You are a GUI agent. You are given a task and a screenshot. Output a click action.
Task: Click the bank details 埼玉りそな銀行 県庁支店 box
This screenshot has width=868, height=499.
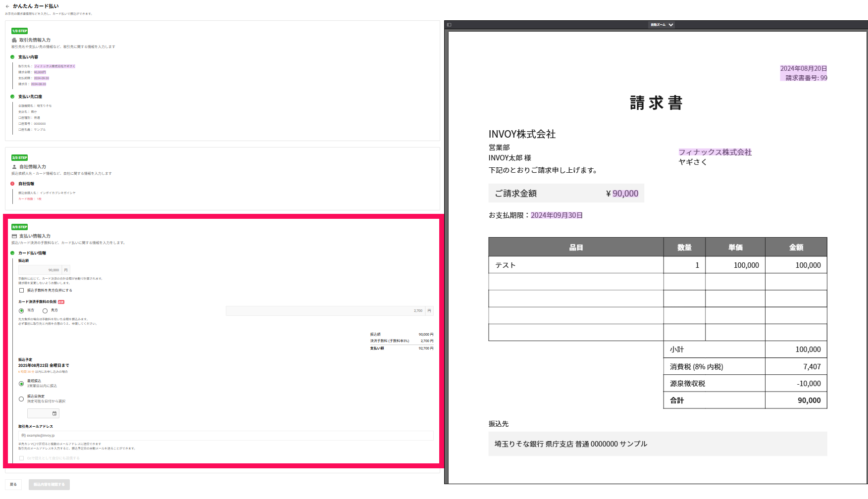coord(658,444)
